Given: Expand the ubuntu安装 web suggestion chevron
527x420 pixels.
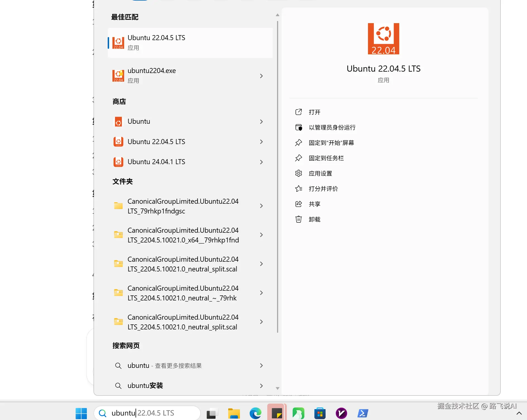Looking at the screenshot, I should (x=261, y=386).
